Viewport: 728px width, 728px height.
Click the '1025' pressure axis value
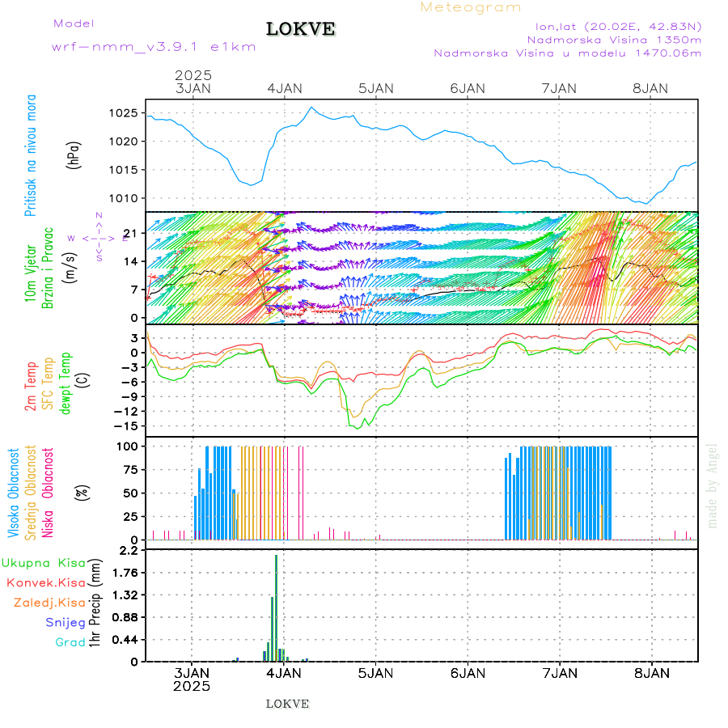coord(124,112)
